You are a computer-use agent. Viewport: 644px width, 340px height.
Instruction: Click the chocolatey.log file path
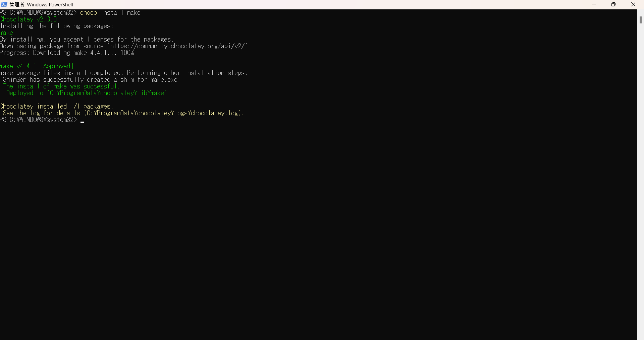164,113
